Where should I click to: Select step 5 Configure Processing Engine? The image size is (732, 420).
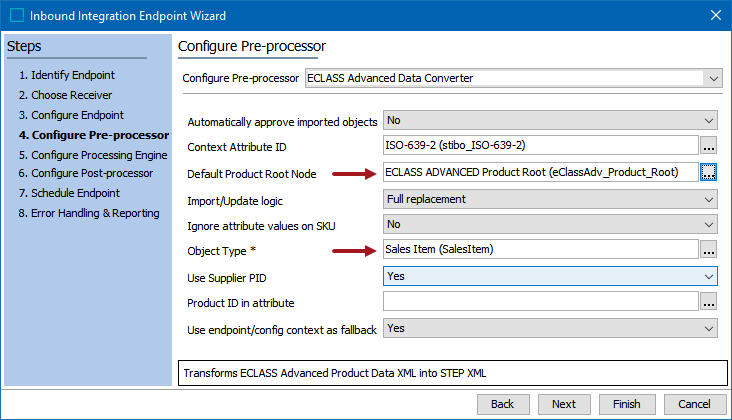click(x=93, y=155)
